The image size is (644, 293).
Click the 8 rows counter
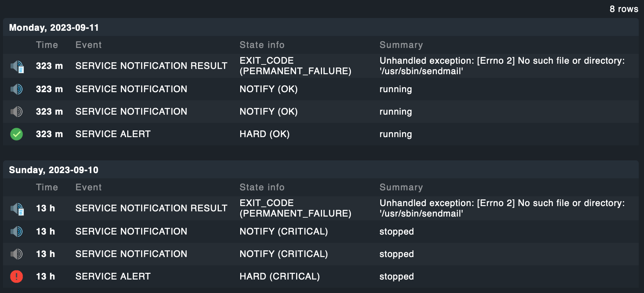tap(624, 9)
